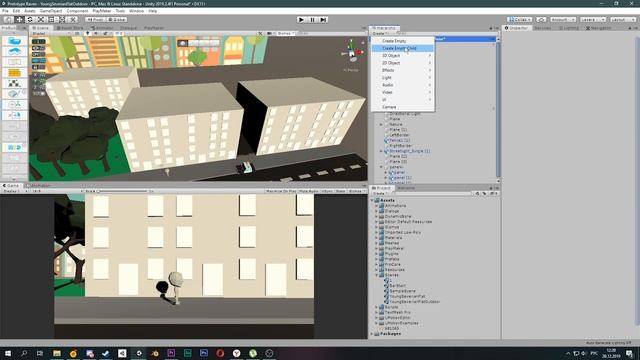Viewport: 640px width, 360px height.
Task: Open the Effects submenu
Action: pyautogui.click(x=402, y=70)
